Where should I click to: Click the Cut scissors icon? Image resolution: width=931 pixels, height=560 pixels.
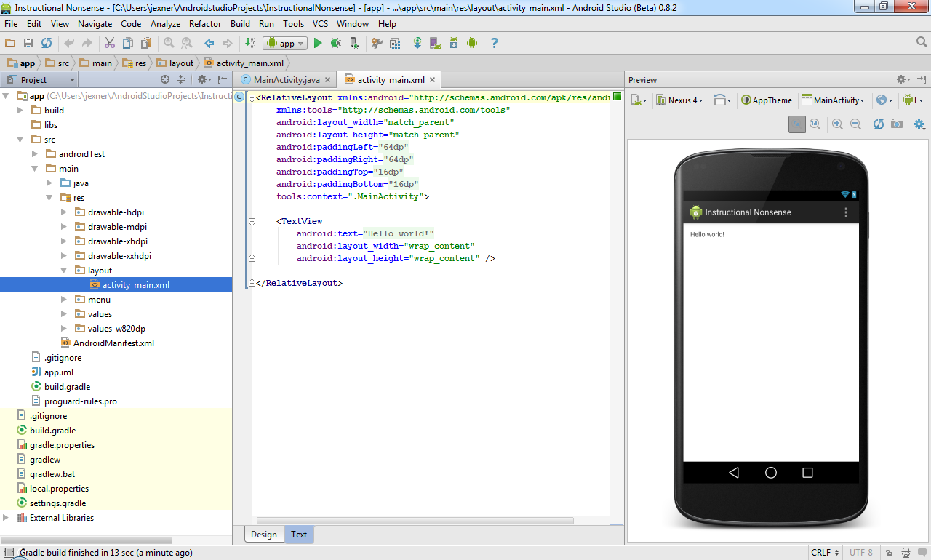[110, 44]
